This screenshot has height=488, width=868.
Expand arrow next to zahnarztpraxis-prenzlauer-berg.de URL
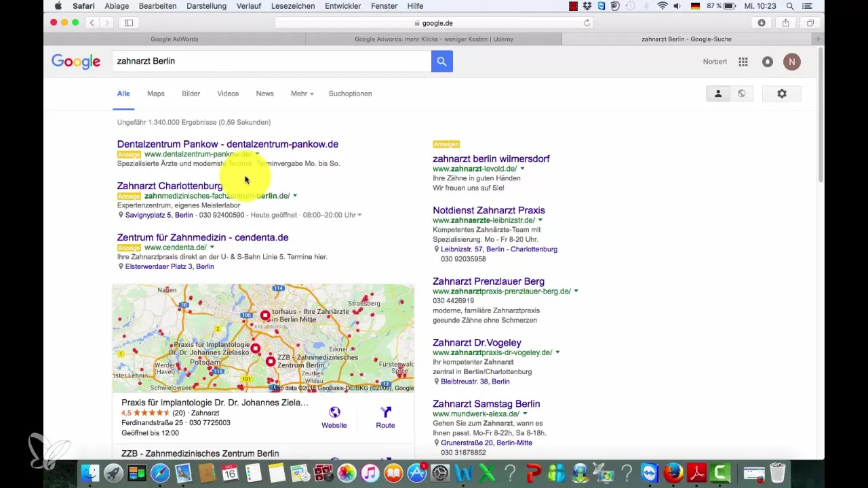click(576, 291)
